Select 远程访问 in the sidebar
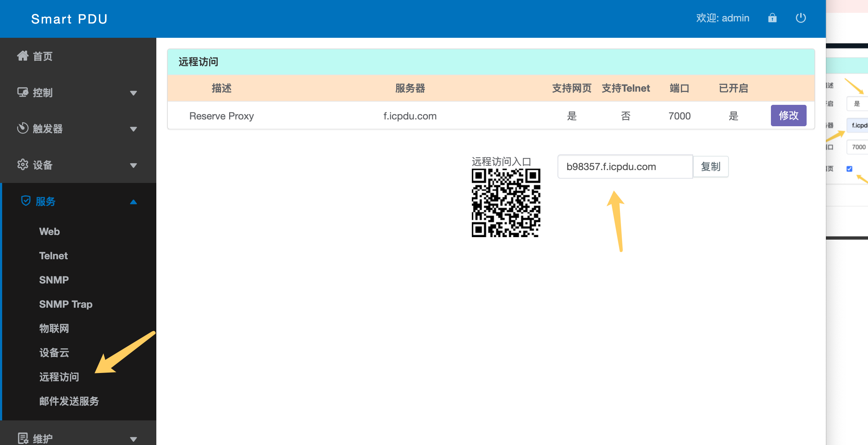Image resolution: width=868 pixels, height=445 pixels. click(x=59, y=377)
